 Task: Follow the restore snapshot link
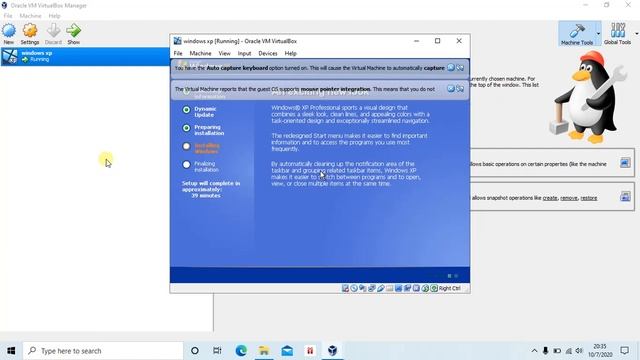[x=589, y=198]
